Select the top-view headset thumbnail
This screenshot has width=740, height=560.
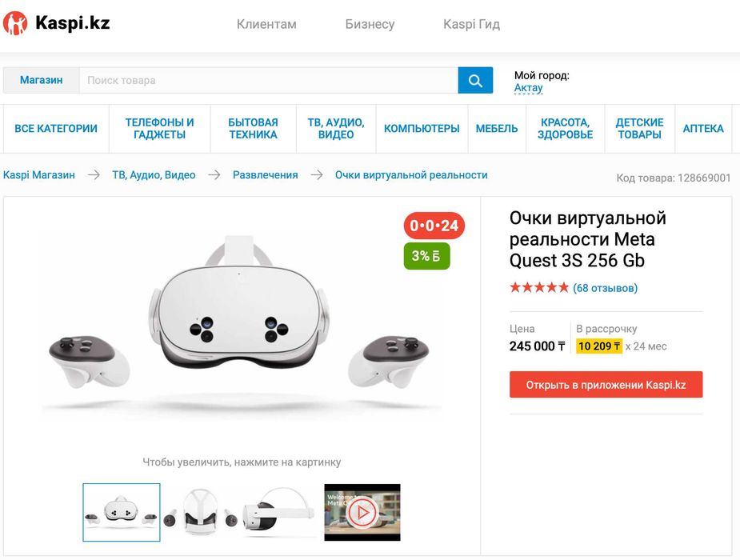tap(200, 512)
